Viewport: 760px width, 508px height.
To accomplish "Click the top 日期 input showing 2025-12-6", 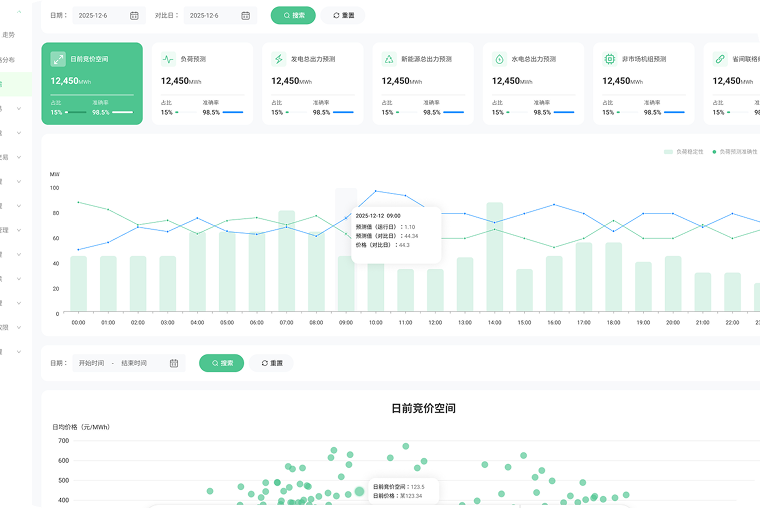I will pyautogui.click(x=109, y=16).
